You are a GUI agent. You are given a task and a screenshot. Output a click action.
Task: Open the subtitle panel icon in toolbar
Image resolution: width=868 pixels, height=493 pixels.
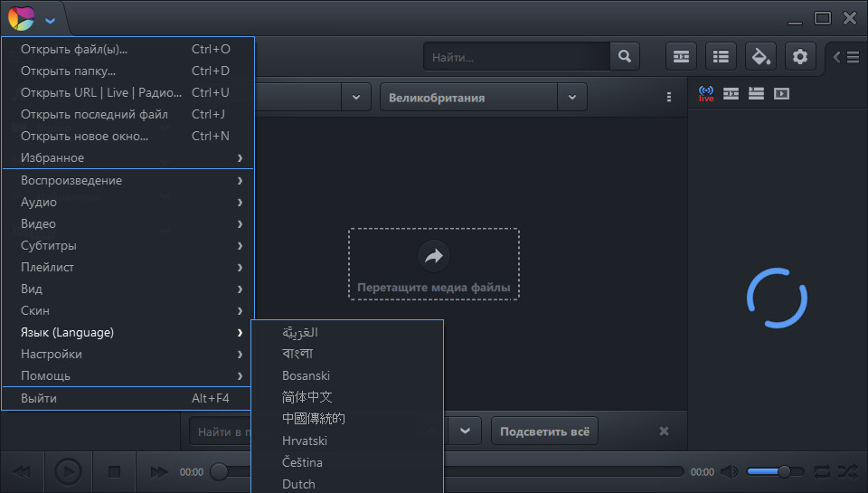click(x=681, y=56)
